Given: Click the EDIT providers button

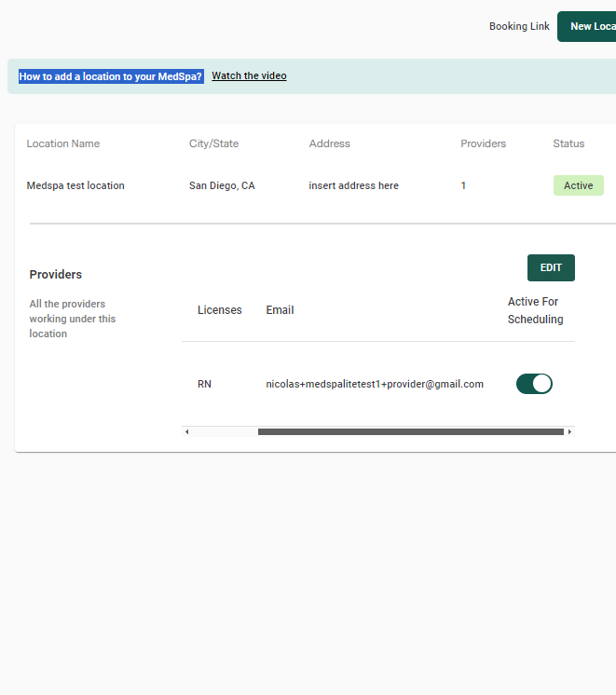Looking at the screenshot, I should [x=551, y=267].
